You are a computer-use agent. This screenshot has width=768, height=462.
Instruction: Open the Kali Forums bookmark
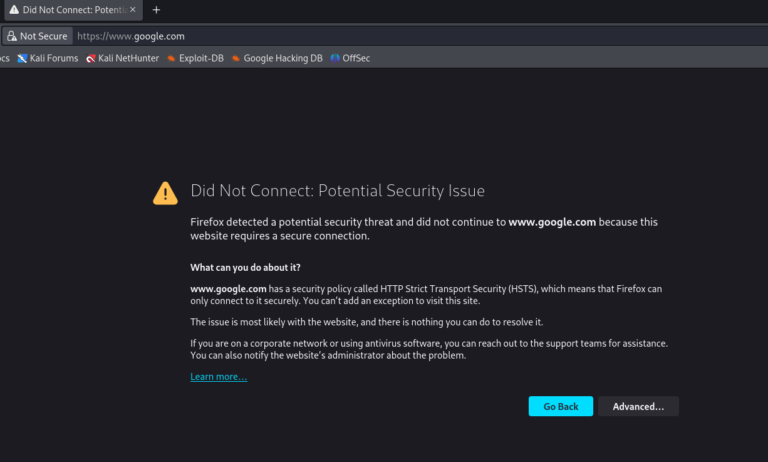point(48,58)
